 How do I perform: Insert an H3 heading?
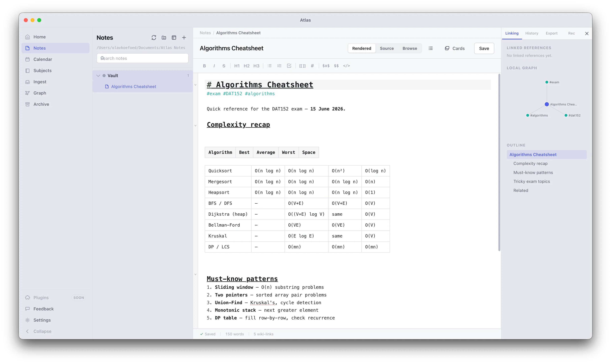click(x=256, y=66)
